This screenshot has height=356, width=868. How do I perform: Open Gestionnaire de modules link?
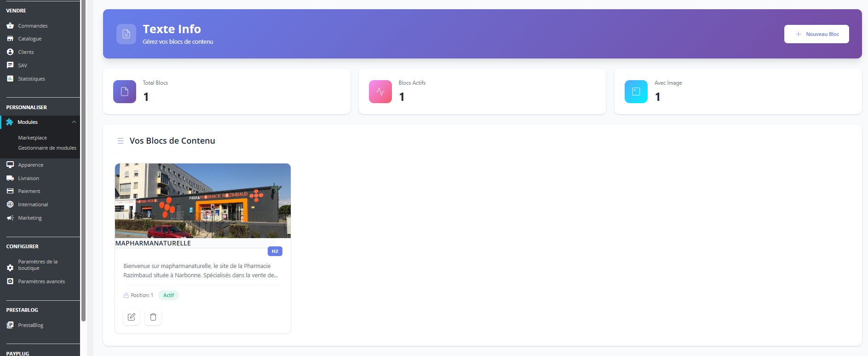click(47, 148)
